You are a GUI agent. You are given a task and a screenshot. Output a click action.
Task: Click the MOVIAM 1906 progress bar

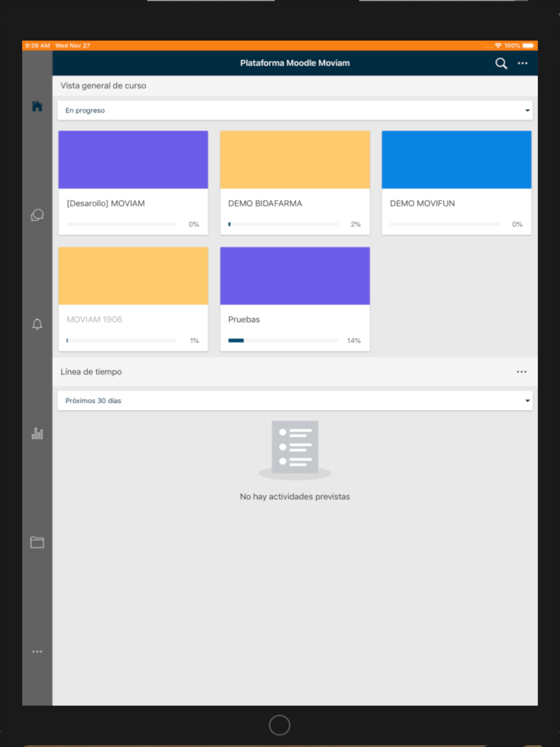point(122,340)
